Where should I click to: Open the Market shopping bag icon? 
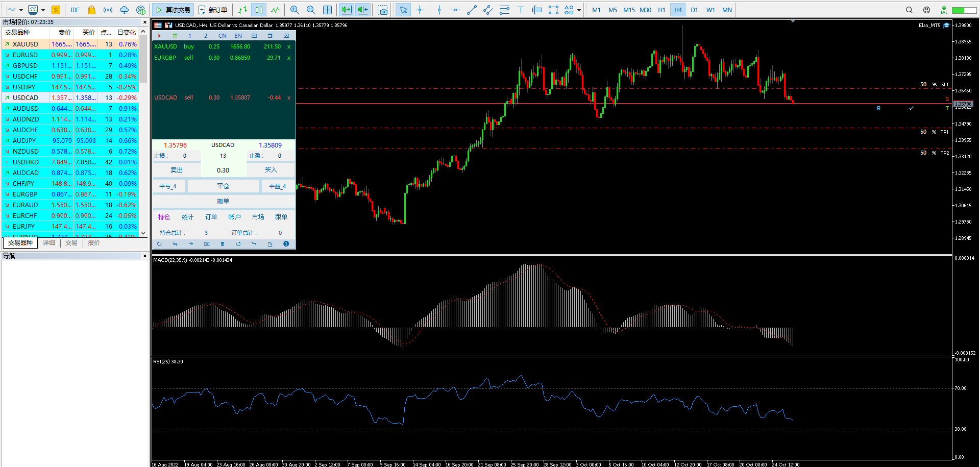click(91, 10)
